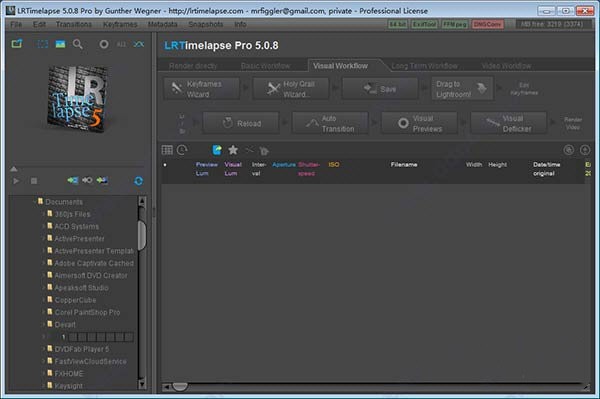Click the Visual Deflicker button
Screen dimensions: 600x399
pyautogui.click(x=509, y=123)
